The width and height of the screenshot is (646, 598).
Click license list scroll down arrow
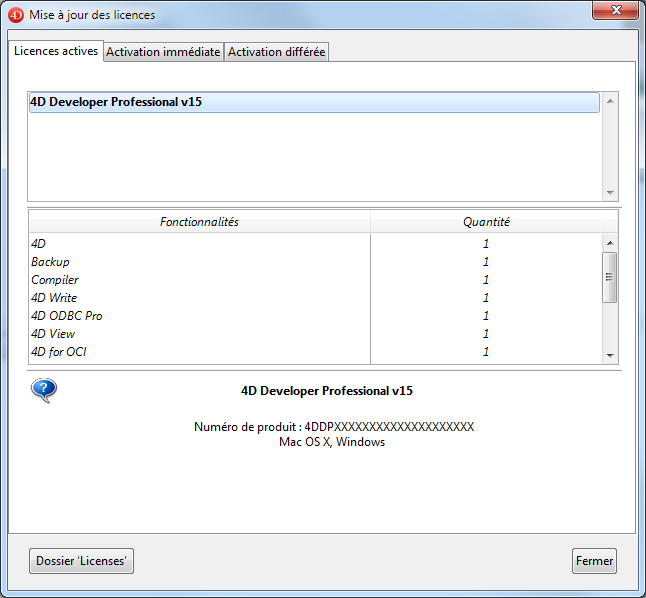pyautogui.click(x=610, y=193)
